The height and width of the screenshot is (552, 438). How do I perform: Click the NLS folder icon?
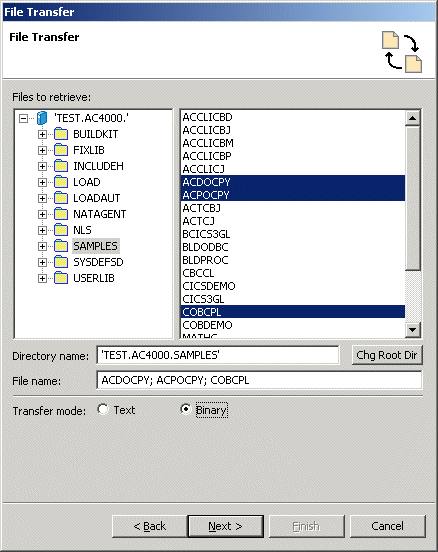(x=61, y=230)
